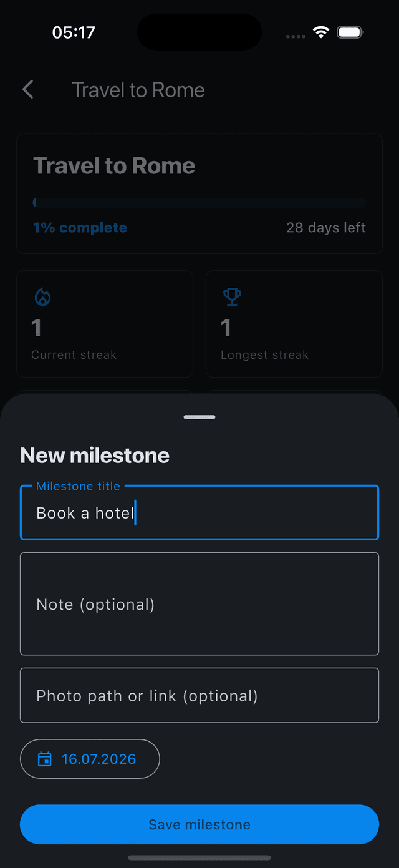The image size is (399, 868).
Task: Tap the flame streak icon
Action: pyautogui.click(x=42, y=297)
